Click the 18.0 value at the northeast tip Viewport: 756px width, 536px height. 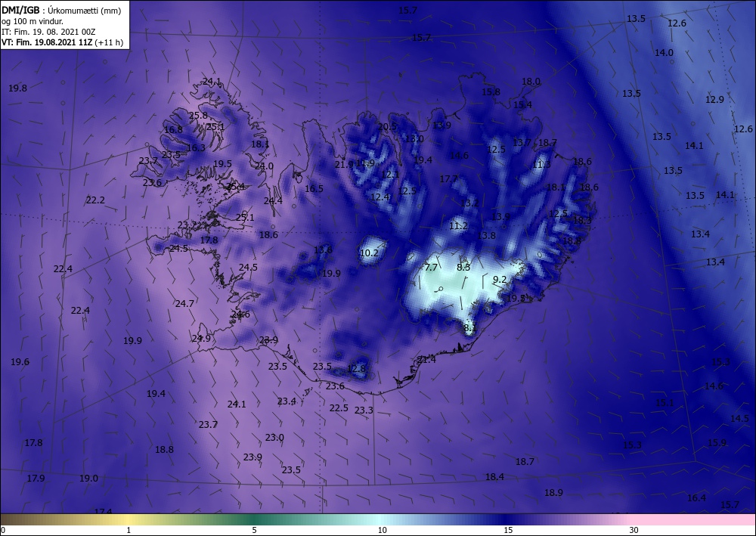(531, 82)
